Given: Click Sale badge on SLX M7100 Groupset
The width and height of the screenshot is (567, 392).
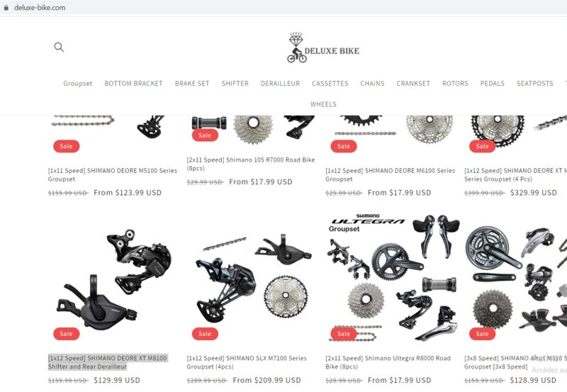Looking at the screenshot, I should (x=205, y=334).
